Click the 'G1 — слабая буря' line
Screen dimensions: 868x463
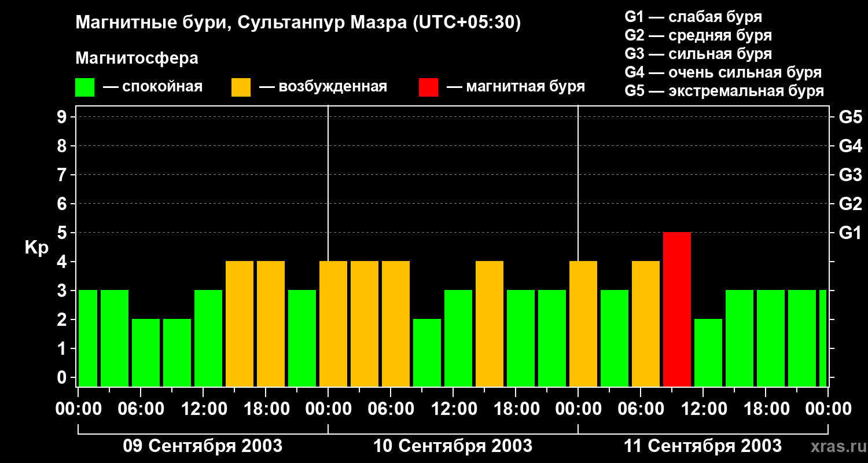point(693,17)
